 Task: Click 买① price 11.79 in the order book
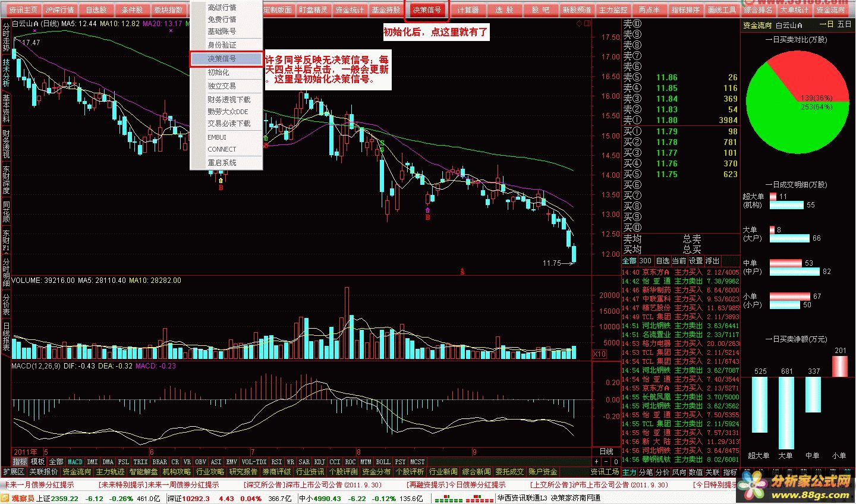[666, 131]
